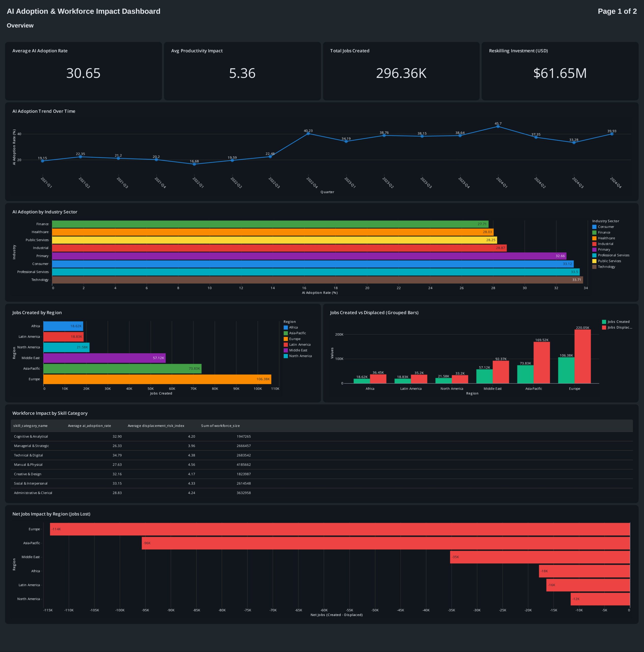Click the Creative & Design row label

tap(28, 474)
